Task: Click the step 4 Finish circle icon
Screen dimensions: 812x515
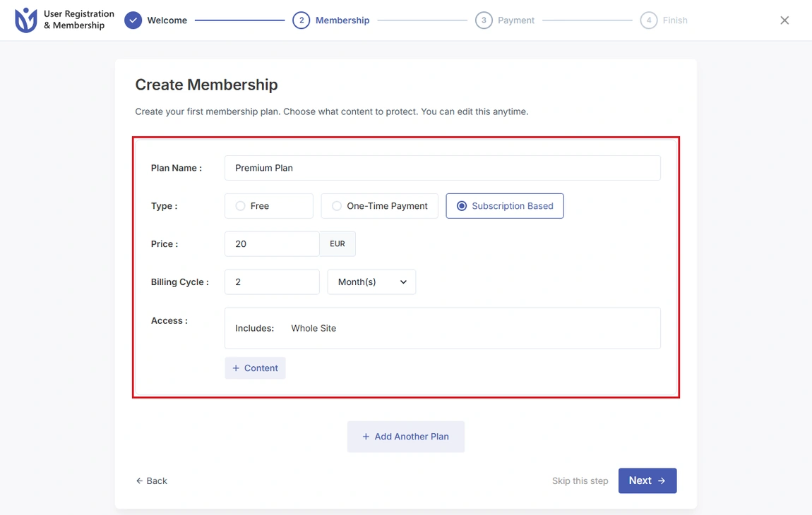Action: 648,20
